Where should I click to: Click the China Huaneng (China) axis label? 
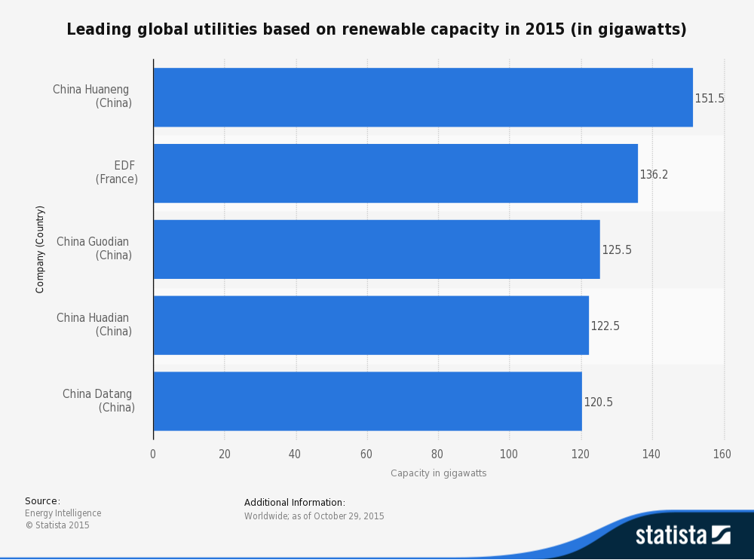click(92, 96)
